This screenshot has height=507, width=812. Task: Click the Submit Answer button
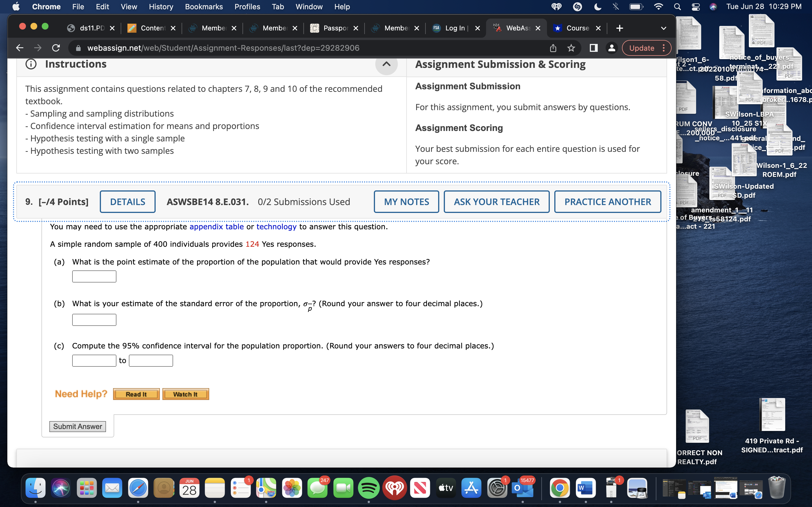[x=78, y=426]
